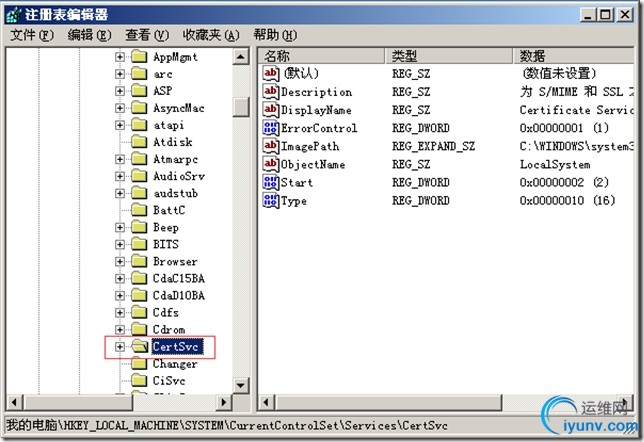Click the tree pane scroll down arrow

coord(241,385)
